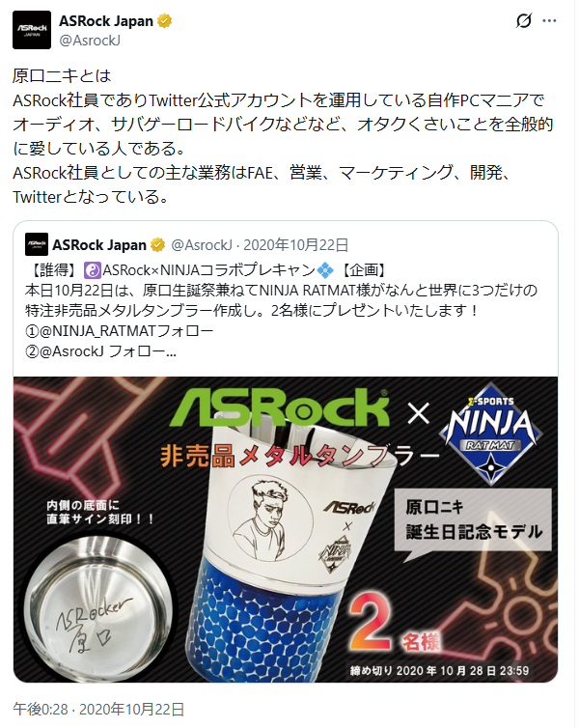Click the NINJA RATMAT logo in the image

(490, 434)
